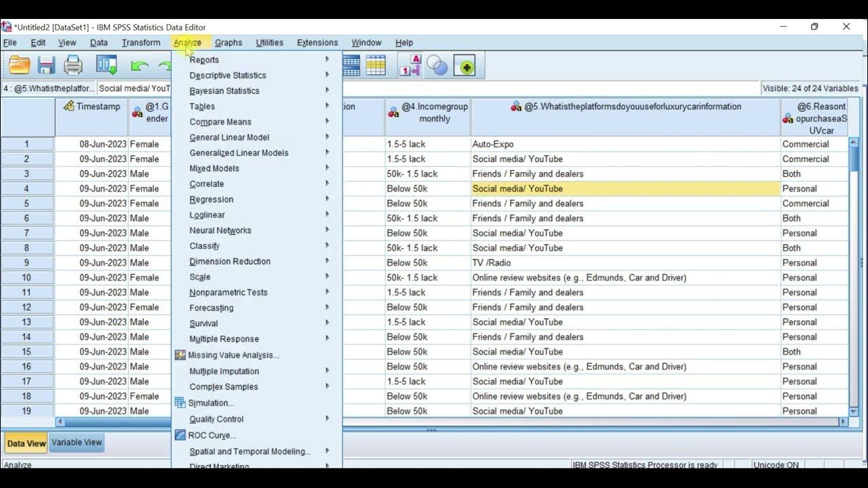The image size is (868, 488).
Task: Open the Correlate submenu
Action: click(x=257, y=184)
